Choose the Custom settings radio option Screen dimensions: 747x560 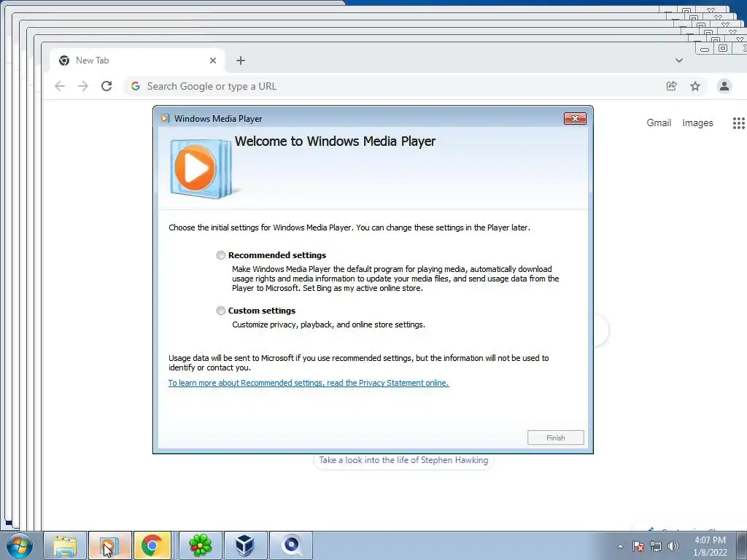[x=220, y=311]
